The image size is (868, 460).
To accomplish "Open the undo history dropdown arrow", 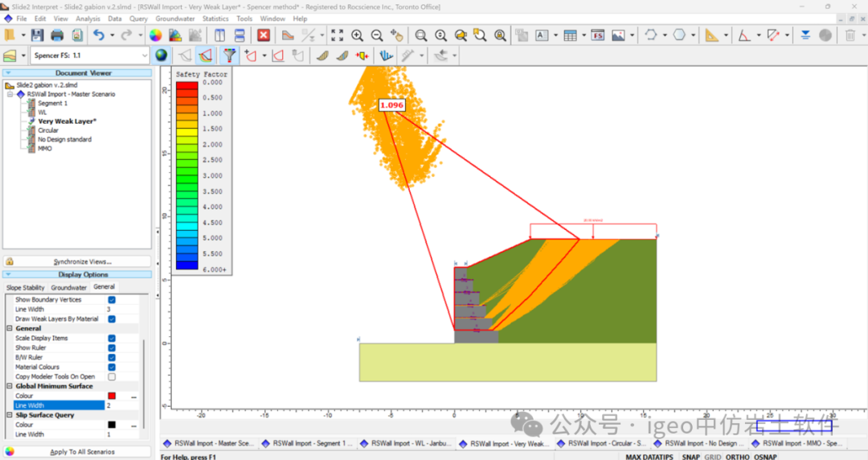I will pos(112,35).
